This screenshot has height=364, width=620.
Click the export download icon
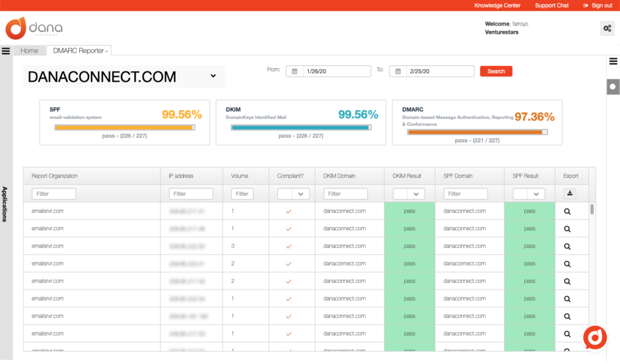pos(570,193)
